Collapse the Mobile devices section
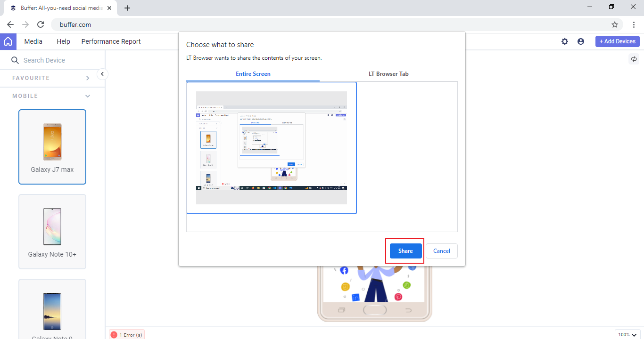 88,96
